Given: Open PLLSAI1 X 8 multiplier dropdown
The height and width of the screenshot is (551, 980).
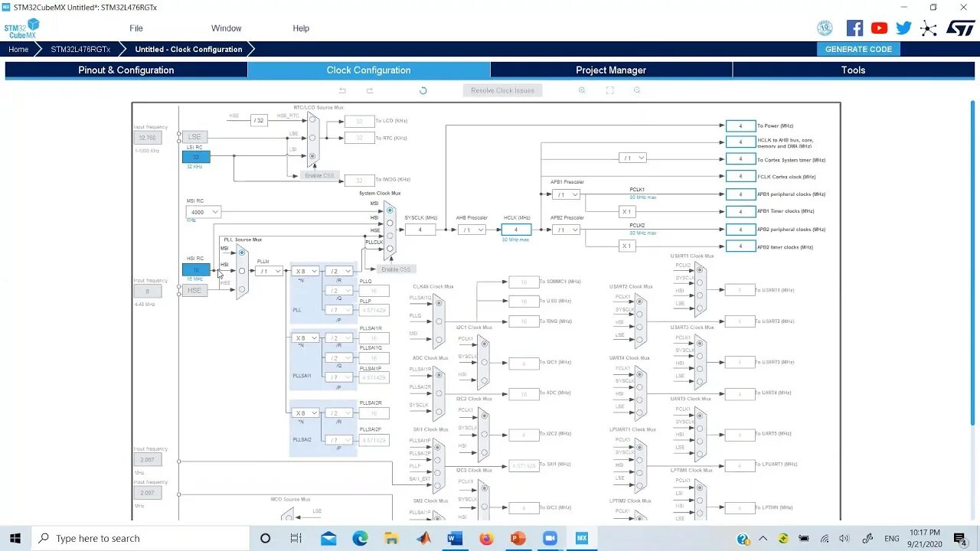Looking at the screenshot, I should tap(305, 337).
